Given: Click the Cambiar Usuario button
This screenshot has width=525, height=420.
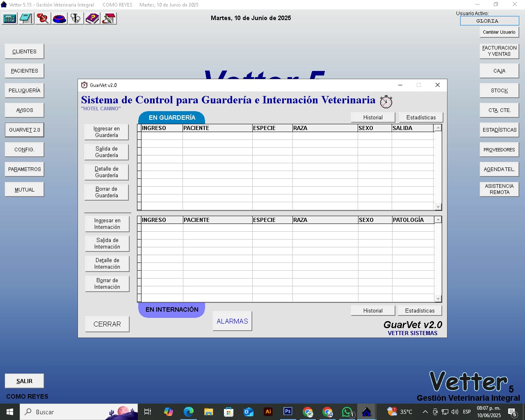Looking at the screenshot, I should point(499,32).
